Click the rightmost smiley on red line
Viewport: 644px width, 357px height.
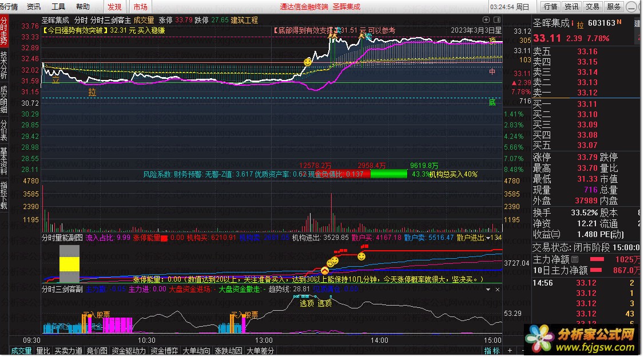[x=361, y=256]
